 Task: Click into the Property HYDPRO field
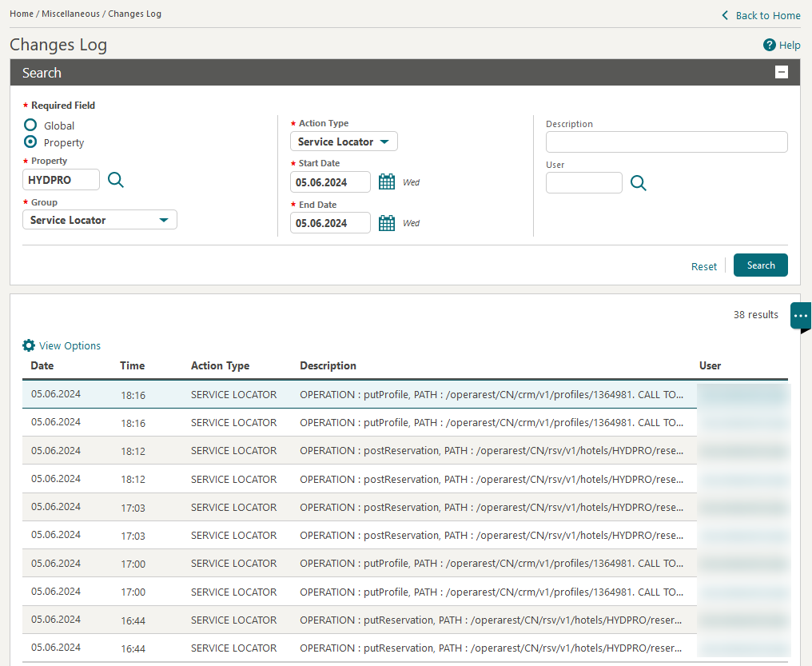[61, 180]
